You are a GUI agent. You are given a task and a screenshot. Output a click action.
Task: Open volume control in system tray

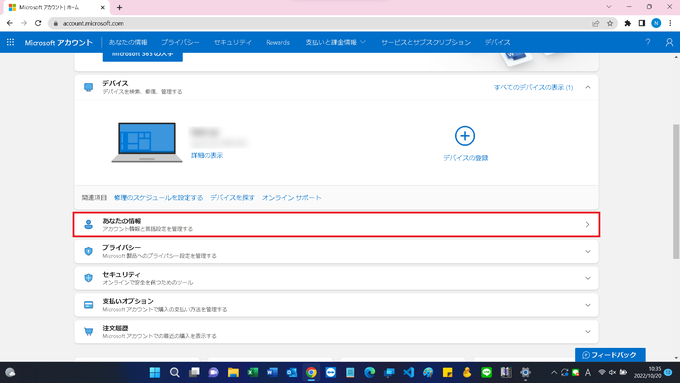tap(612, 372)
